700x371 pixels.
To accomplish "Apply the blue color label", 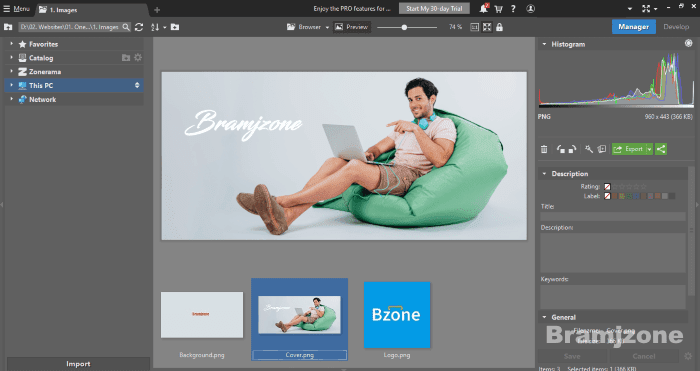I will pos(636,196).
